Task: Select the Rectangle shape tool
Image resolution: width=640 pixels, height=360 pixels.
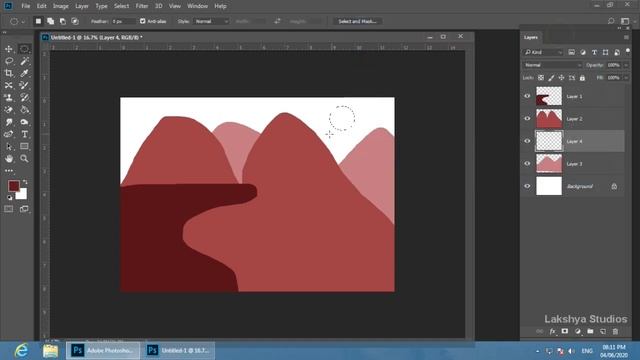Action: point(24,147)
